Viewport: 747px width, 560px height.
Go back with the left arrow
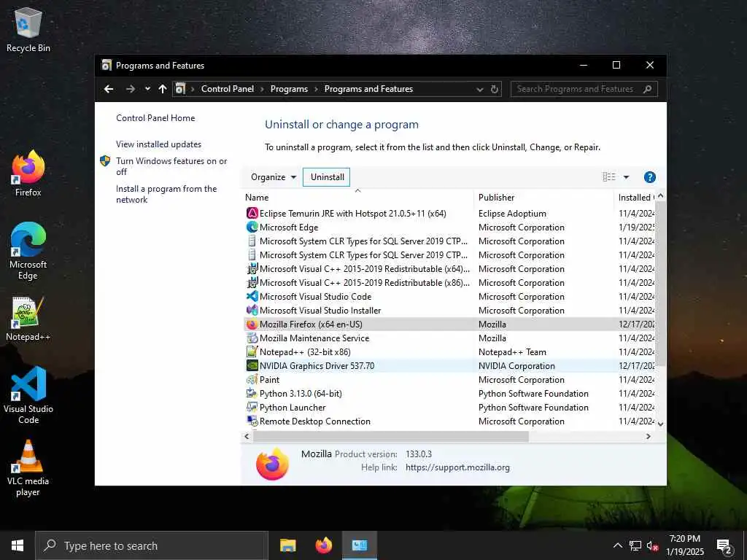click(x=109, y=89)
